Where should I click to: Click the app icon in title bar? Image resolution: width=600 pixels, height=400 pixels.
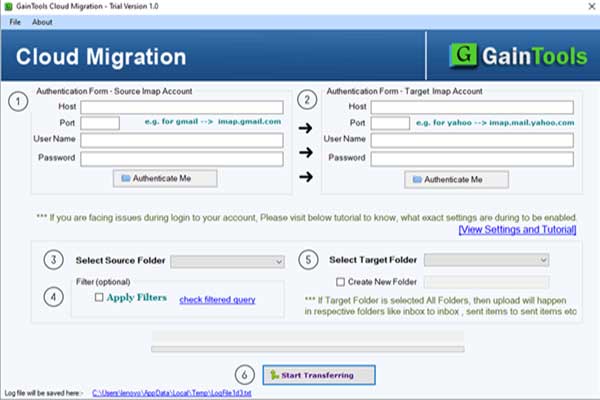click(x=8, y=7)
